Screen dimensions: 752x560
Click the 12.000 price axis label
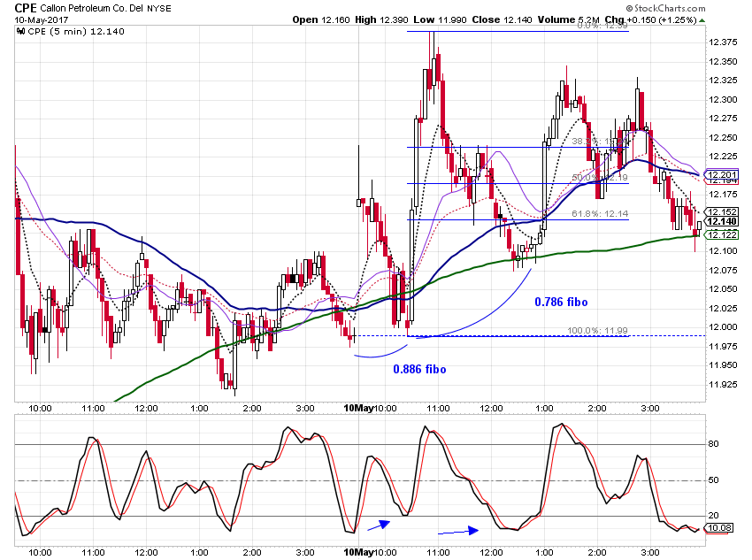point(723,327)
